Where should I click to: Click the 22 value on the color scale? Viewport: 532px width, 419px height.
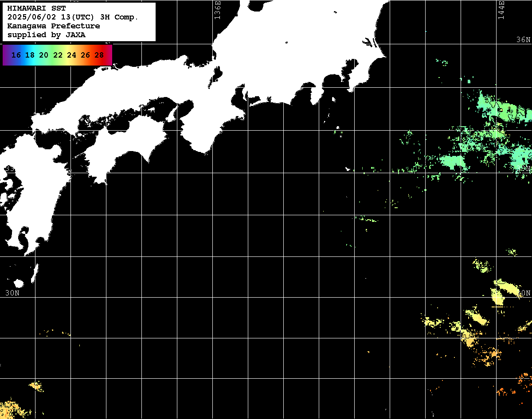pos(58,55)
